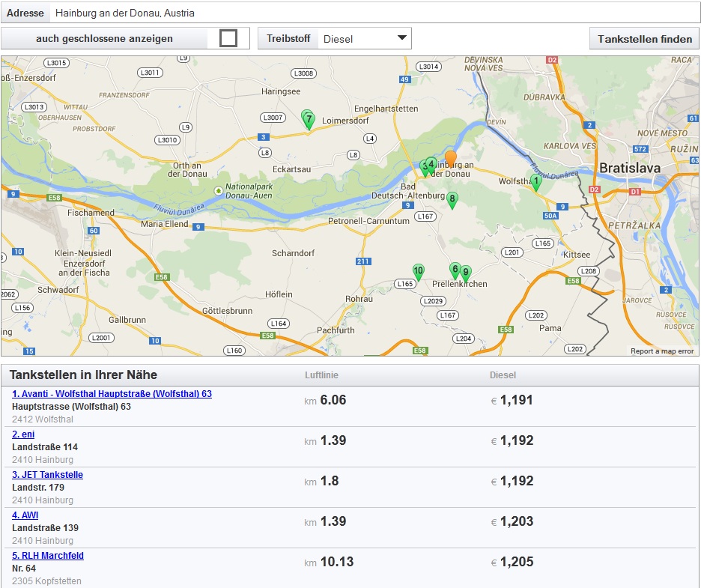Click the Nationalpark Donau-Auen map icon
The image size is (701, 588).
[218, 190]
